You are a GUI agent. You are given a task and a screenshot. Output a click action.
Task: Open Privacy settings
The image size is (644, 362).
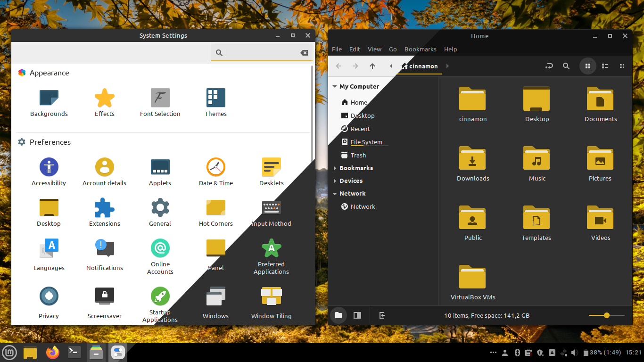coord(49,303)
